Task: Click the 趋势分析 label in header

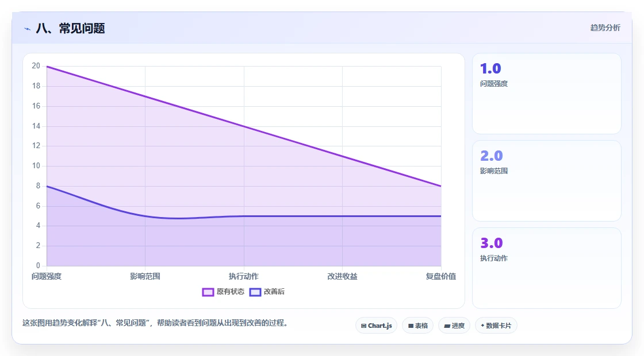Action: point(605,28)
